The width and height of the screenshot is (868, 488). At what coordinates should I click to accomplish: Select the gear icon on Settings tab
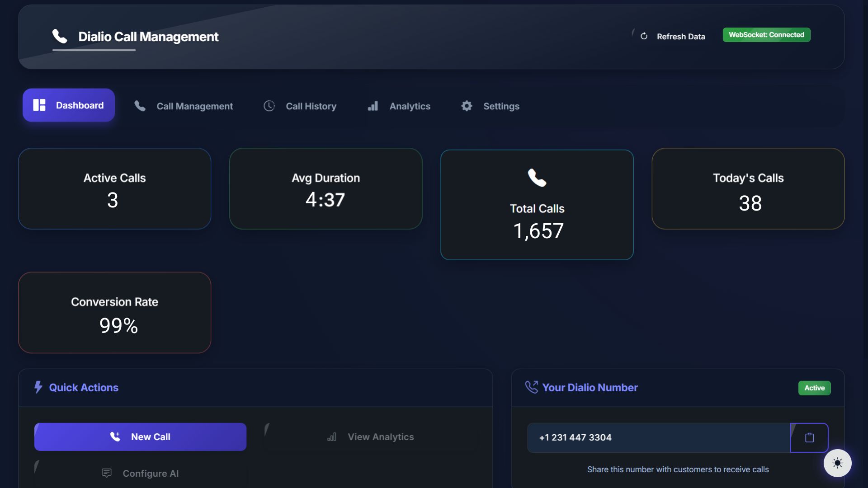(466, 106)
